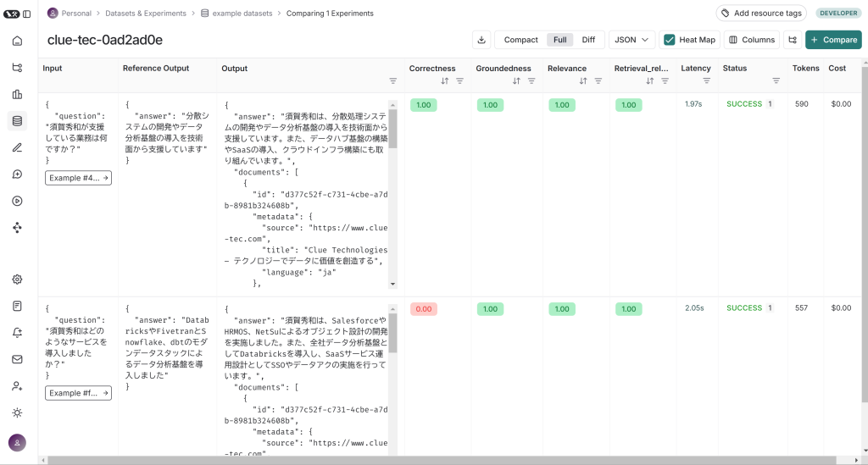
Task: Click 'Datasets & Experiments' in the breadcrumb
Action: pos(147,14)
